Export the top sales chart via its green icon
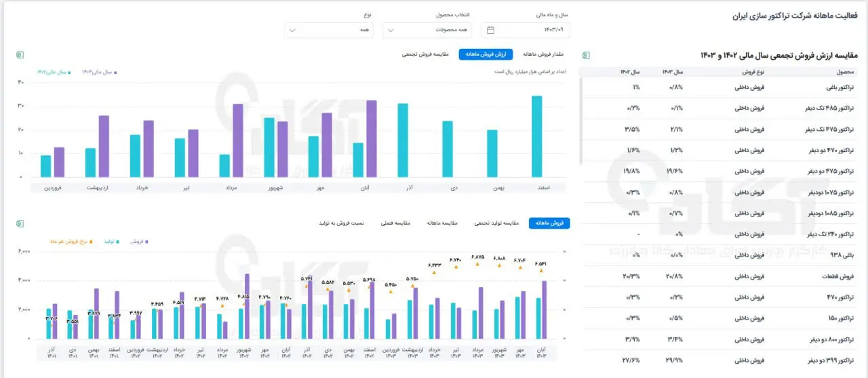This screenshot has height=378, width=868. click(21, 54)
